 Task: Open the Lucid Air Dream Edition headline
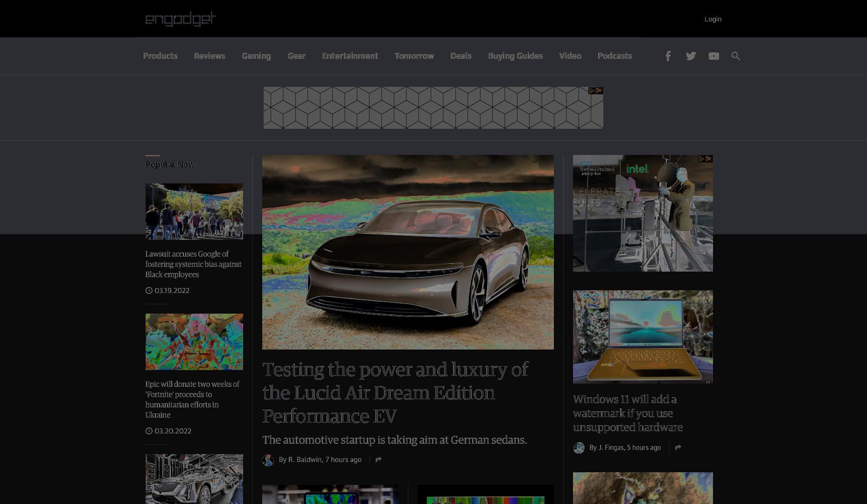point(395,392)
